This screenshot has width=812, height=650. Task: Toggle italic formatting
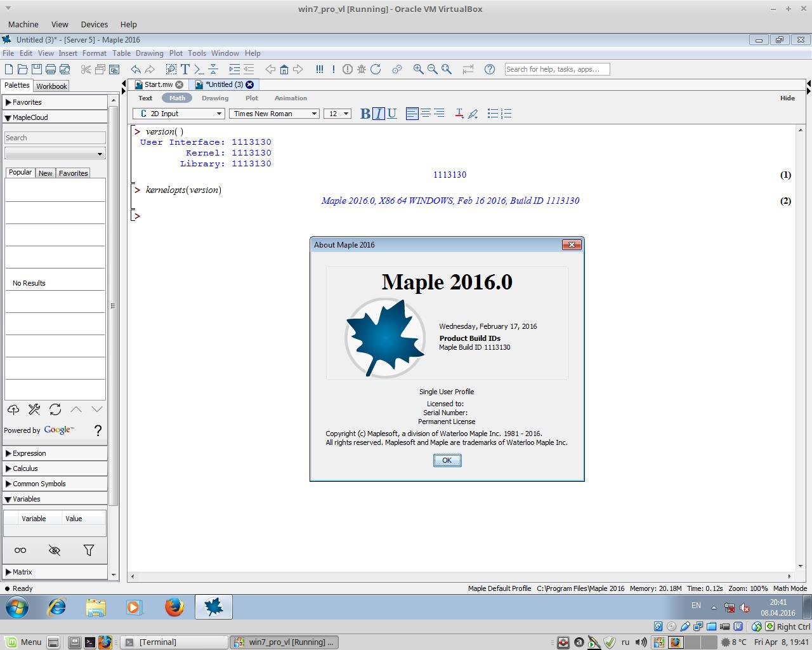pos(379,114)
